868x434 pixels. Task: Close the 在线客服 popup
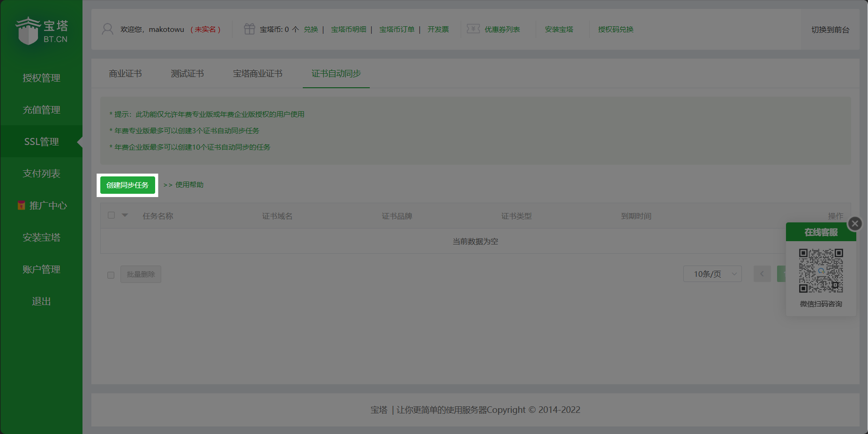[855, 224]
